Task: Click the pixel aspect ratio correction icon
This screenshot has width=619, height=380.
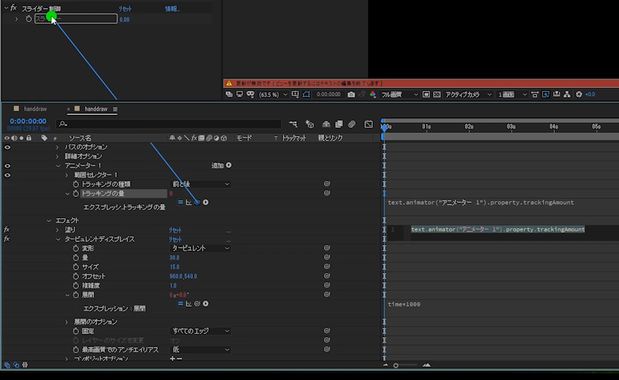Action: tap(535, 95)
